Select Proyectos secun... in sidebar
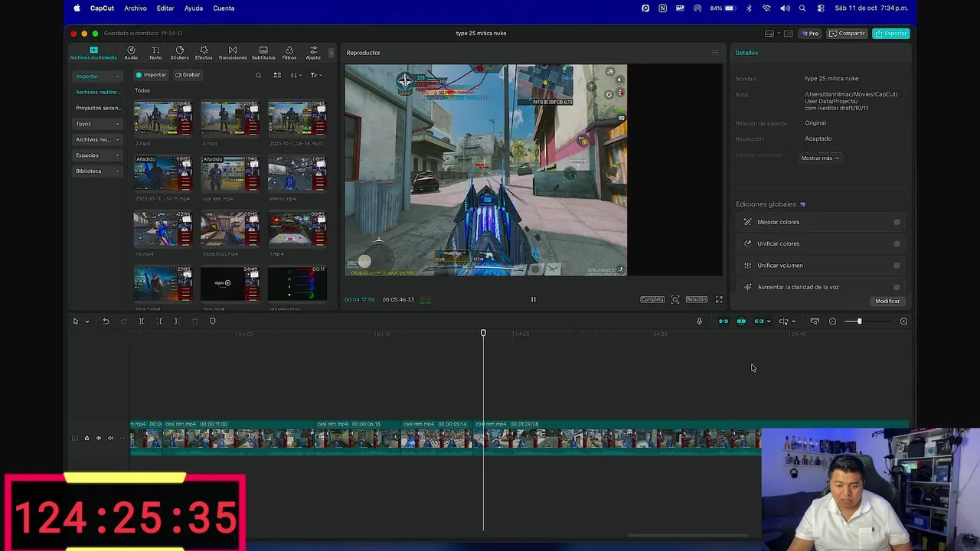This screenshot has height=551, width=980. [x=98, y=108]
